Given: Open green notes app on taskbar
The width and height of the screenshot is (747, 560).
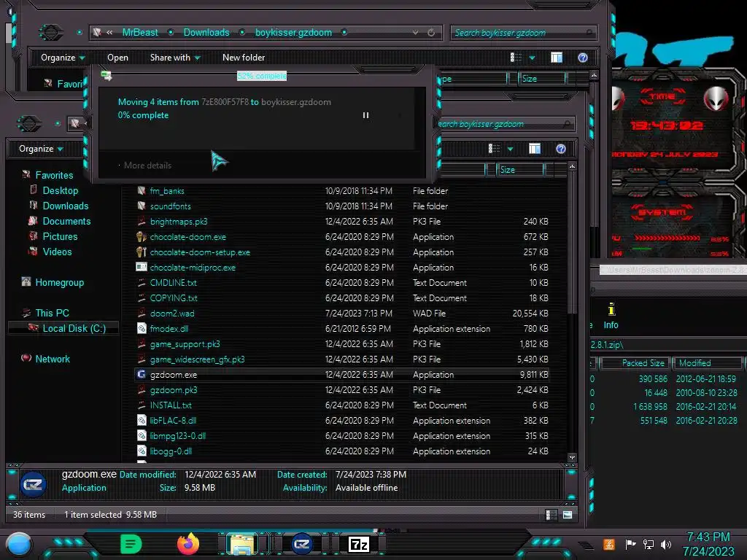Looking at the screenshot, I should click(131, 544).
